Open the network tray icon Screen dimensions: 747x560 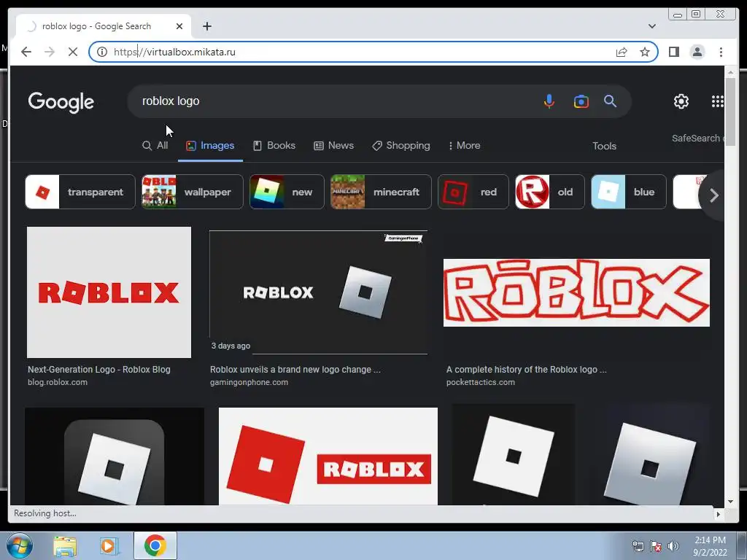pos(638,546)
